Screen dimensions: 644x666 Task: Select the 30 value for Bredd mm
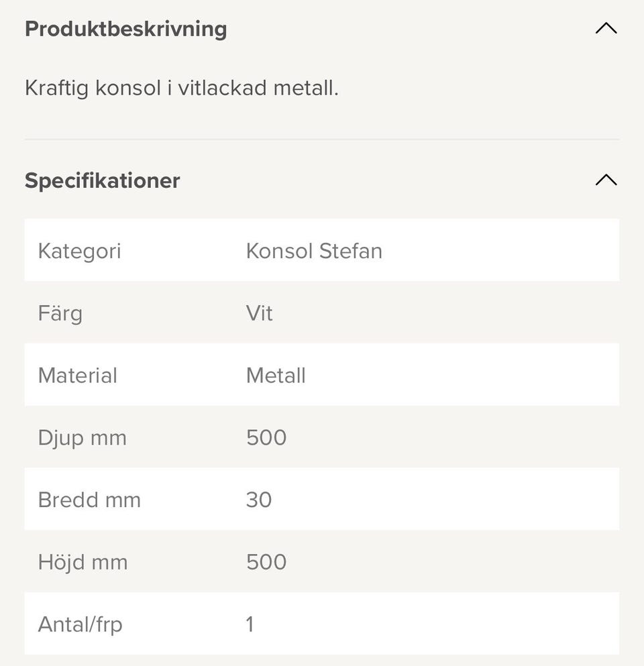(x=259, y=500)
